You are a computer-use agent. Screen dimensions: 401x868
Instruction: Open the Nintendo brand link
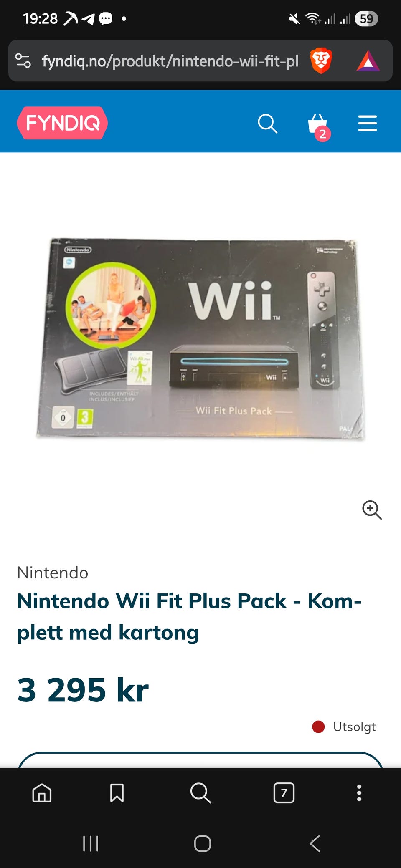coord(53,573)
